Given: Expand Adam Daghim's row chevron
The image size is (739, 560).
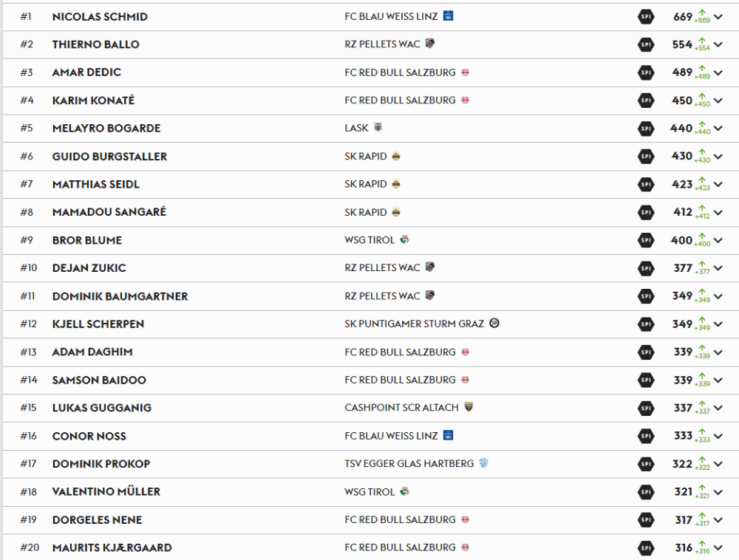Looking at the screenshot, I should pyautogui.click(x=718, y=352).
